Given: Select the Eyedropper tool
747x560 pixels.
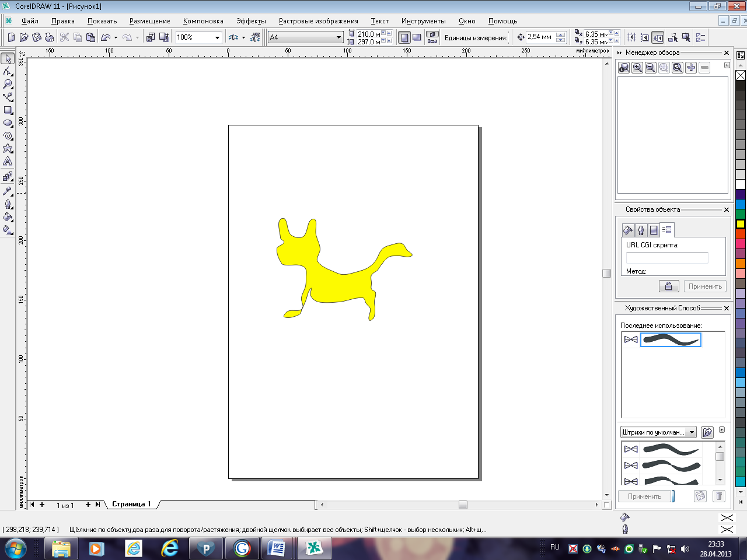Looking at the screenshot, I should [8, 191].
